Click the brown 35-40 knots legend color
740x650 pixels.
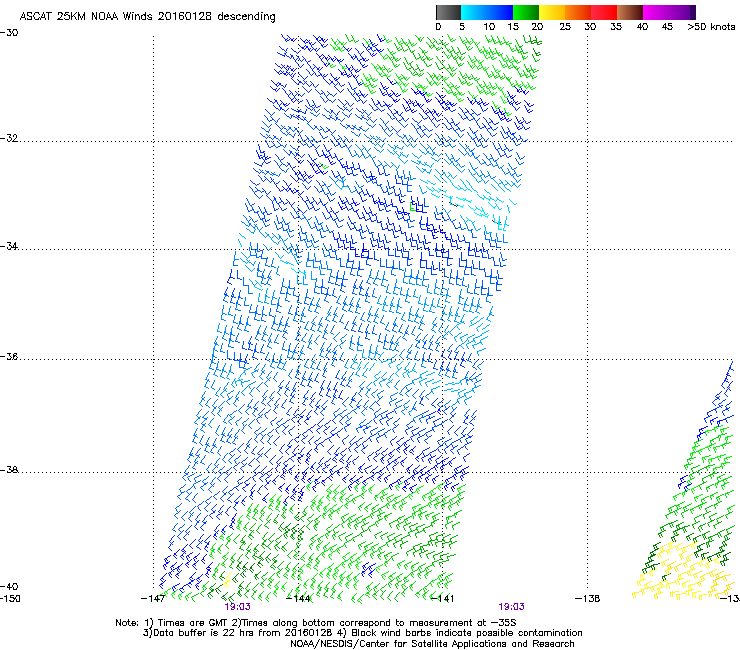(x=630, y=12)
